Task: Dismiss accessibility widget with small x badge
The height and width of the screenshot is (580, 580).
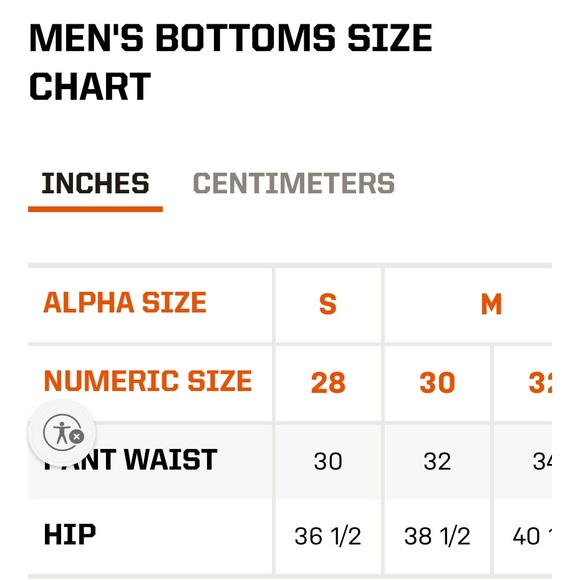Action: coord(77,437)
